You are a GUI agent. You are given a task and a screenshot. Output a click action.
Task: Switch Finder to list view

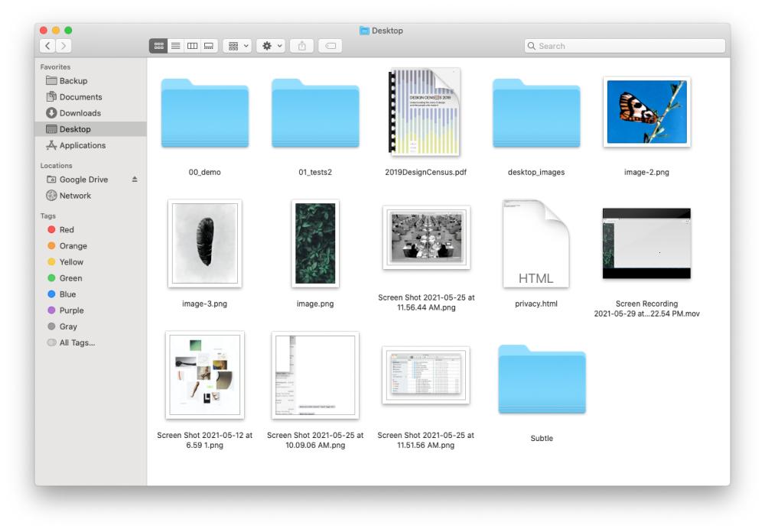tap(175, 45)
